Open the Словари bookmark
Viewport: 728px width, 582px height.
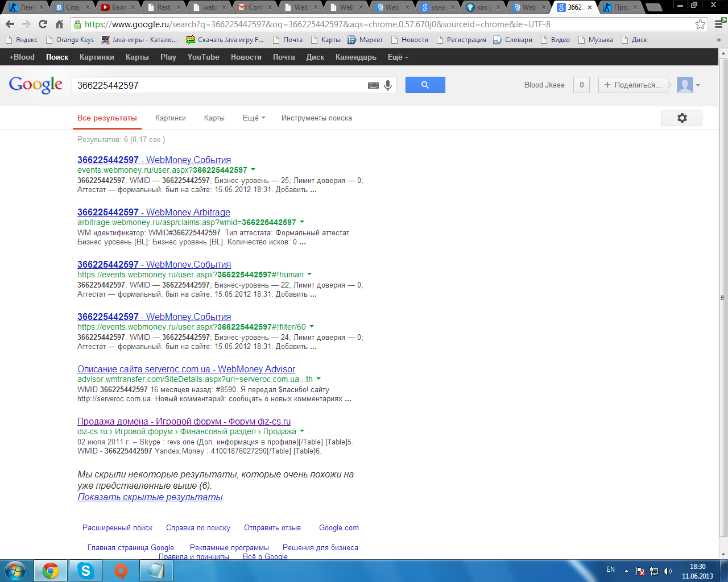pos(512,40)
